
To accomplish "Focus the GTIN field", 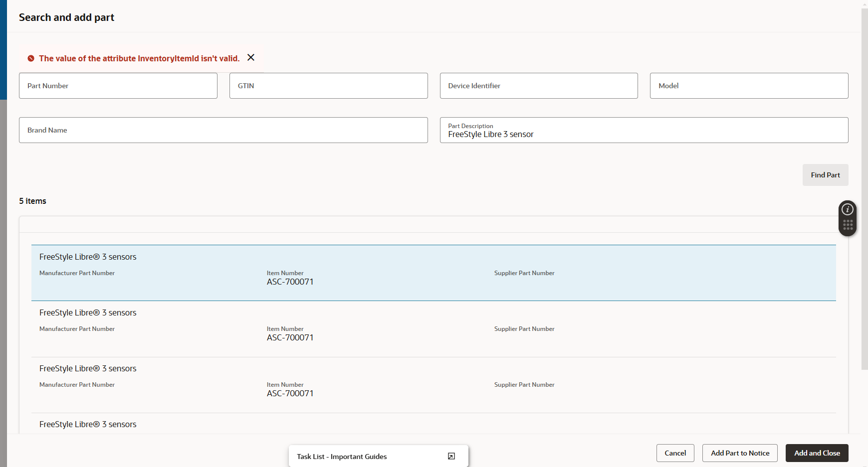I will tap(328, 86).
